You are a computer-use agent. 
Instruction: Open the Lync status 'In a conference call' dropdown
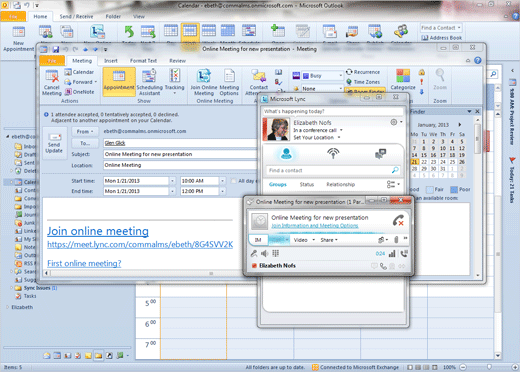[x=341, y=130]
